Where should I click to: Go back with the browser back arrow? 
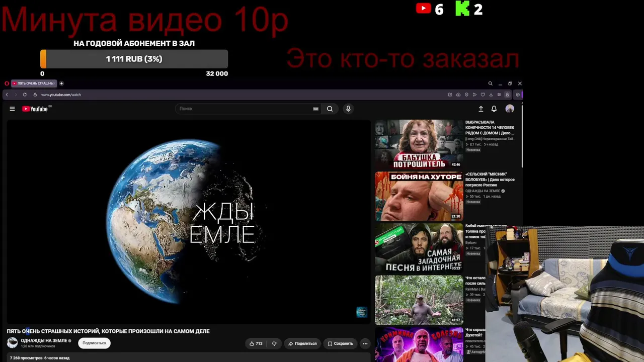7,95
